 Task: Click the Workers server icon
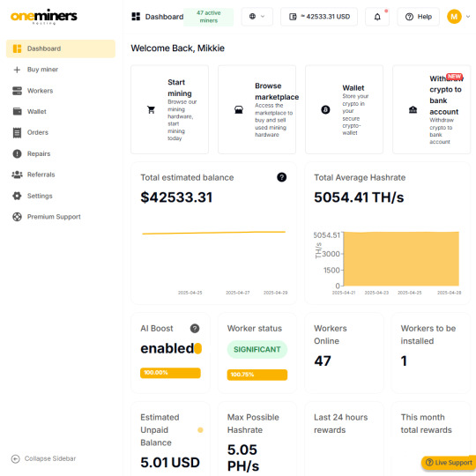[x=17, y=91]
